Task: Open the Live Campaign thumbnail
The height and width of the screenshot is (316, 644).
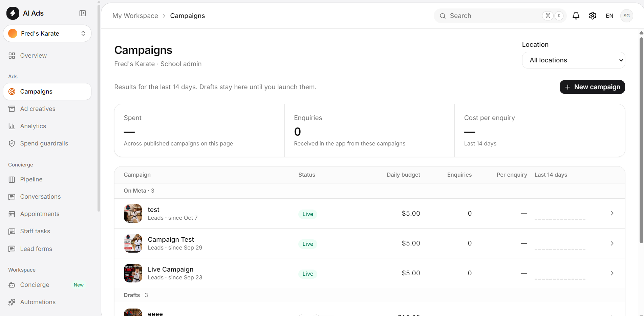Action: 133,273
